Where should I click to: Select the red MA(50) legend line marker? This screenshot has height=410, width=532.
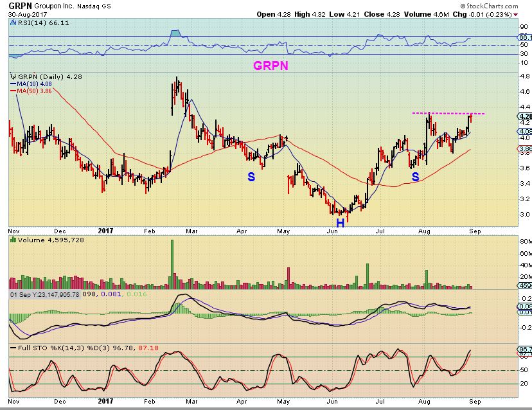13,91
